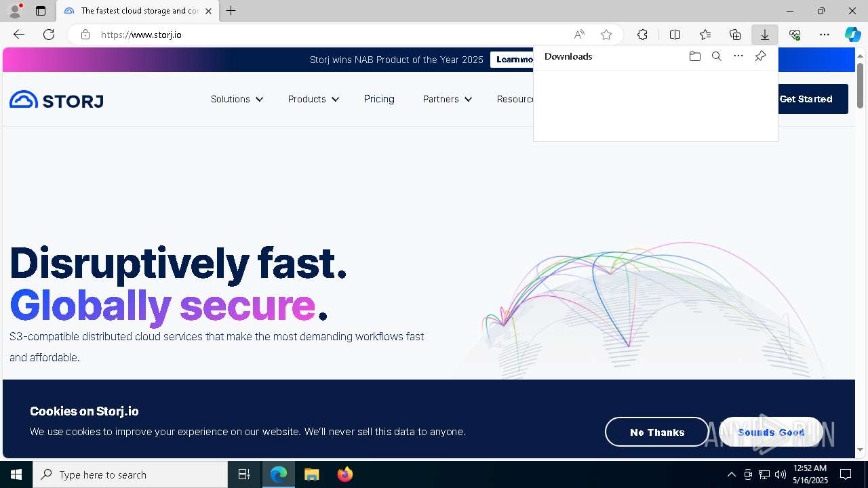
Task: Click the scrollbar down arrow
Action: (860, 449)
